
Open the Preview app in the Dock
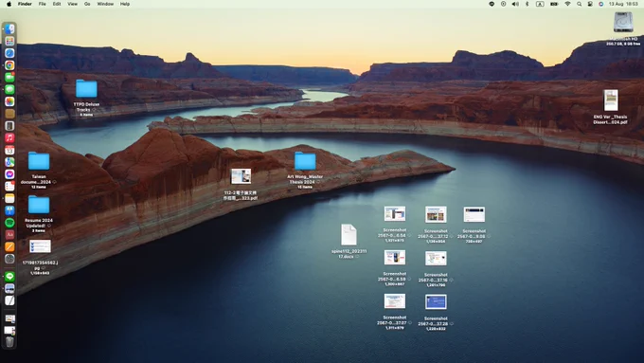pos(9,288)
